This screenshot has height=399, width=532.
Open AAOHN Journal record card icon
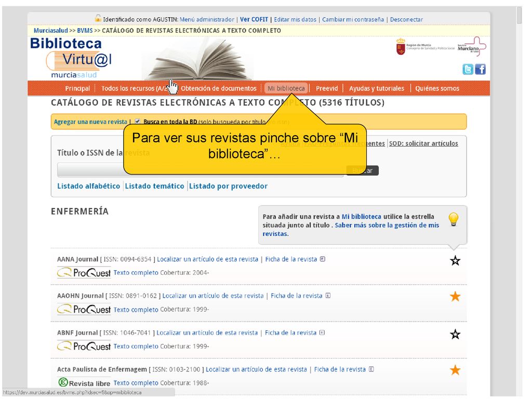(328, 296)
